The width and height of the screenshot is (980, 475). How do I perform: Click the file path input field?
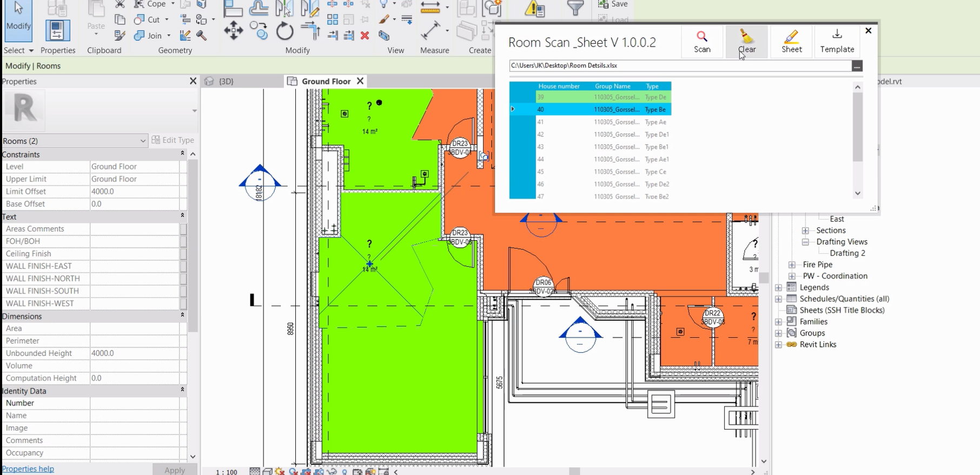point(679,65)
